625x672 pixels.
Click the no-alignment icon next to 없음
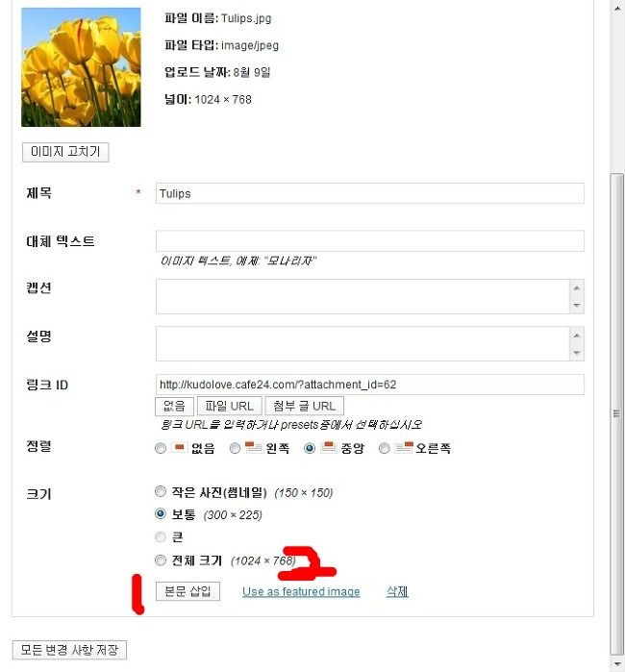click(179, 448)
